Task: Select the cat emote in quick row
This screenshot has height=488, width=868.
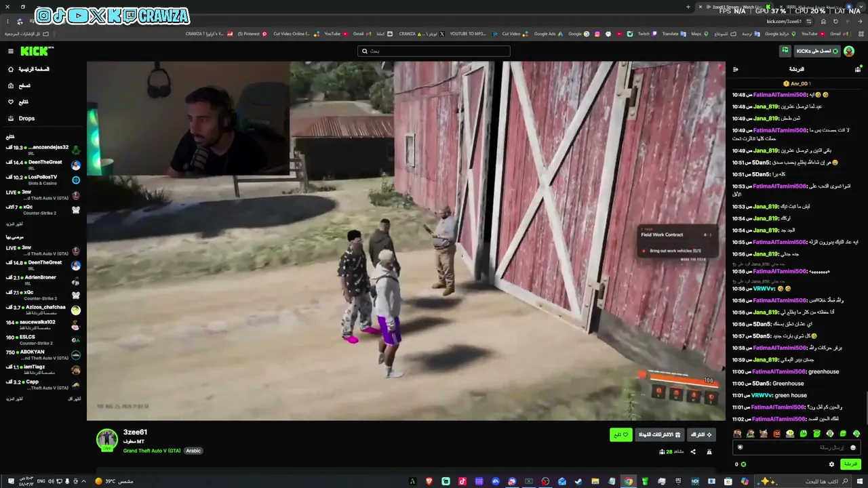Action: 764,434
